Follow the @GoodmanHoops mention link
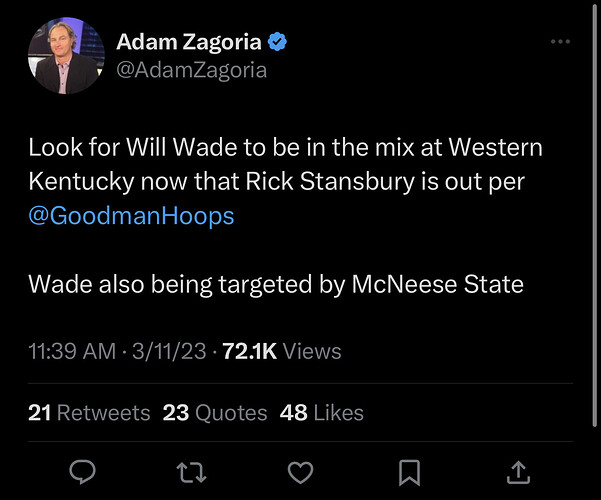Viewport: 601px width, 500px height. pyautogui.click(x=131, y=215)
